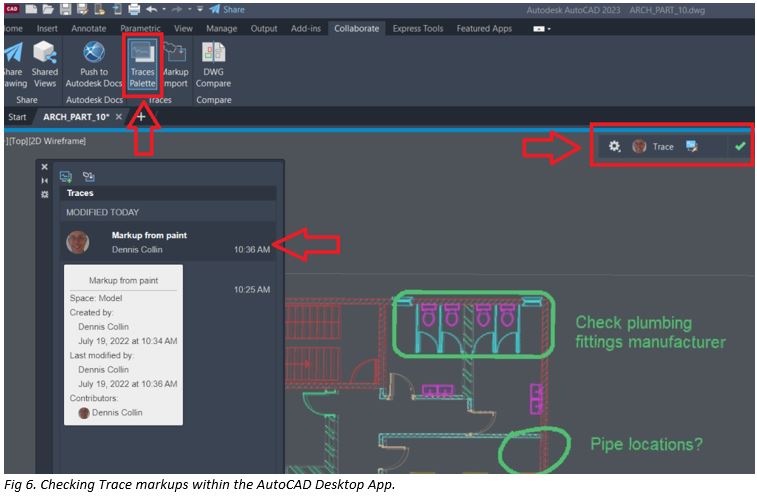Click the 10:36 AM timestamp
The image size is (757, 498).
pos(252,249)
